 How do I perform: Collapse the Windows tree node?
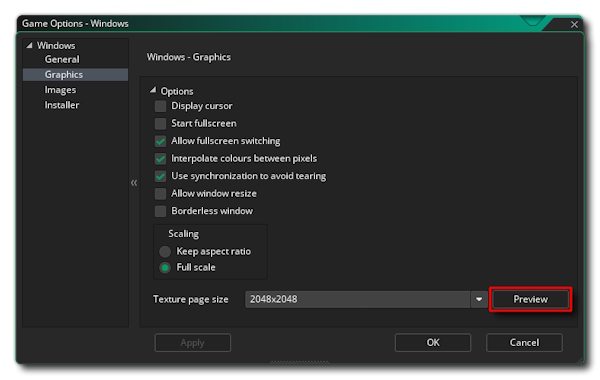(29, 45)
